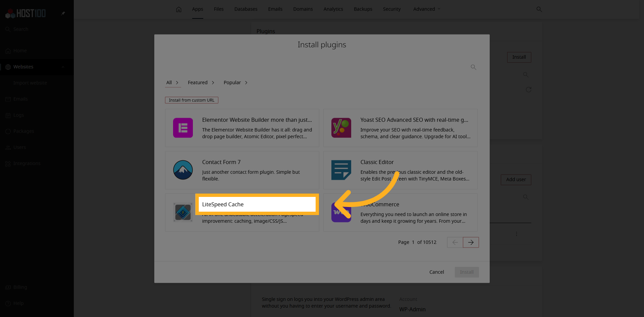Select the Contact Form 7 plugin icon
This screenshot has height=317, width=644.
[x=183, y=170]
